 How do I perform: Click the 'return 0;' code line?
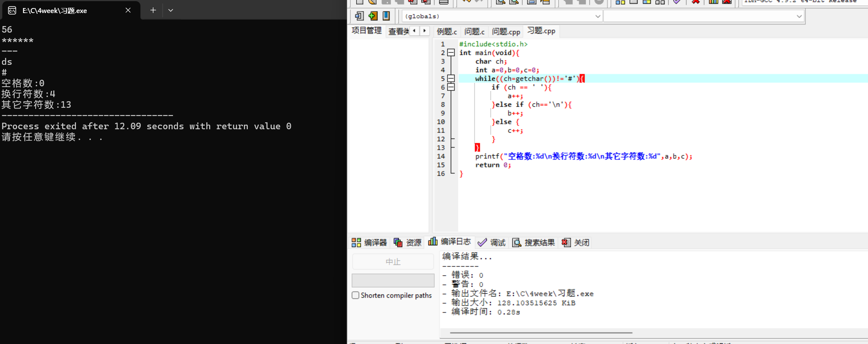pyautogui.click(x=493, y=165)
